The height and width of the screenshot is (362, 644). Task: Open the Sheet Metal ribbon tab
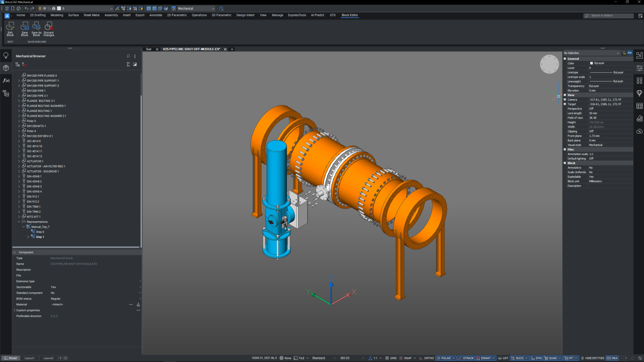click(x=91, y=15)
